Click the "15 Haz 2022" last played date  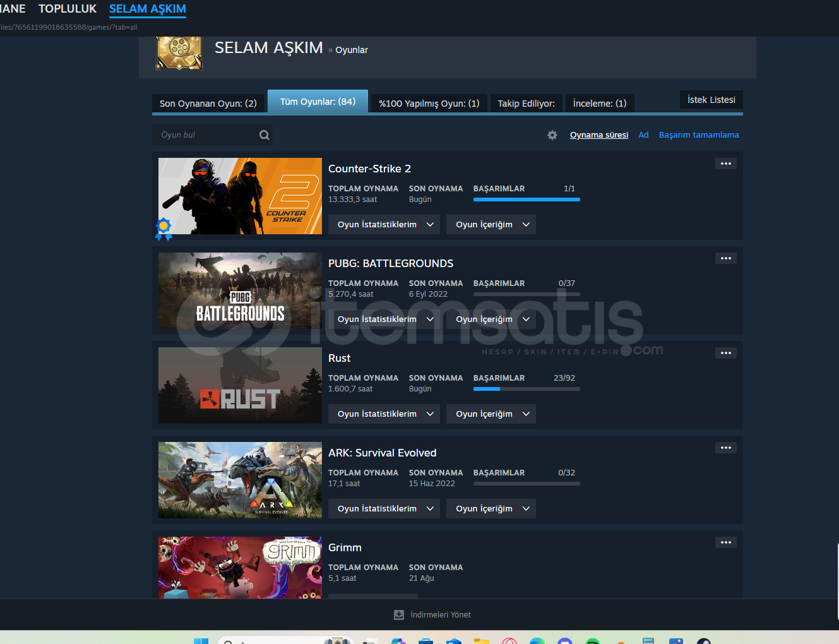coord(432,484)
